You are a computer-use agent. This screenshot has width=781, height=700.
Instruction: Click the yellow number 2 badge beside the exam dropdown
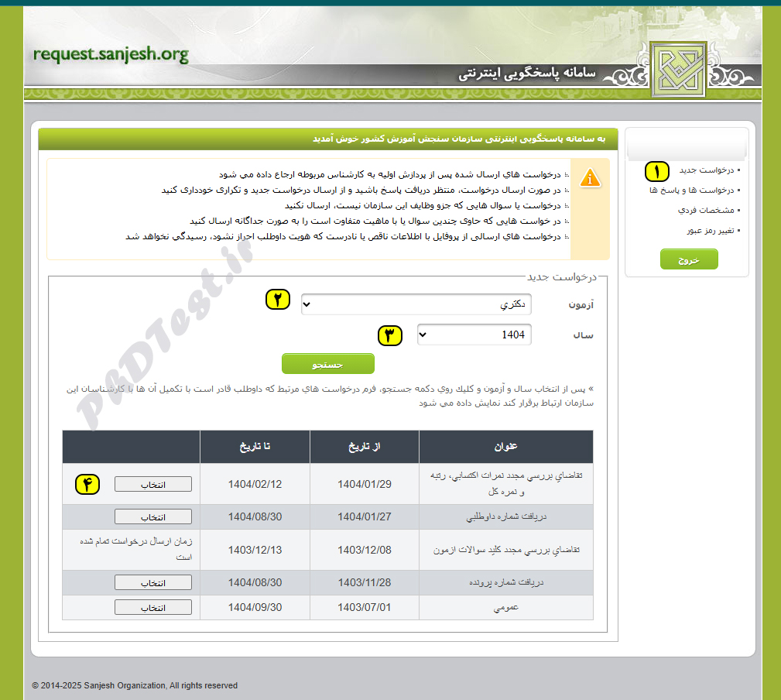click(x=277, y=299)
